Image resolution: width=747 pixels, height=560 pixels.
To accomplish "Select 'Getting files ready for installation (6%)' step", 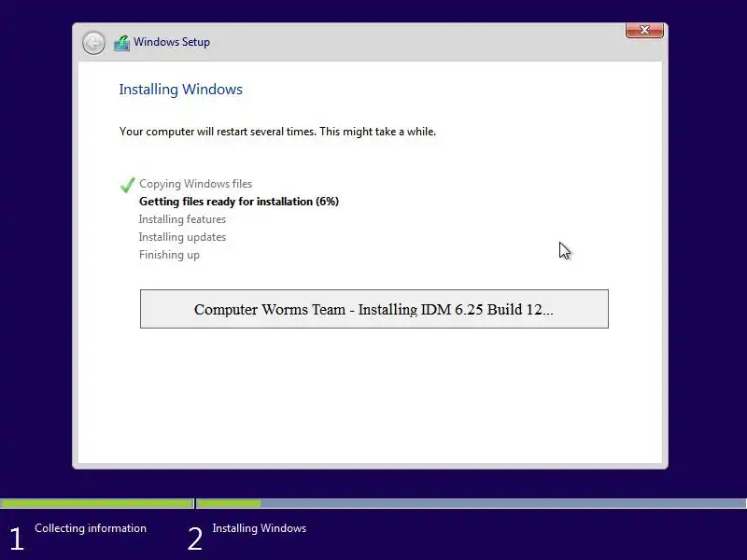I will 239,202.
